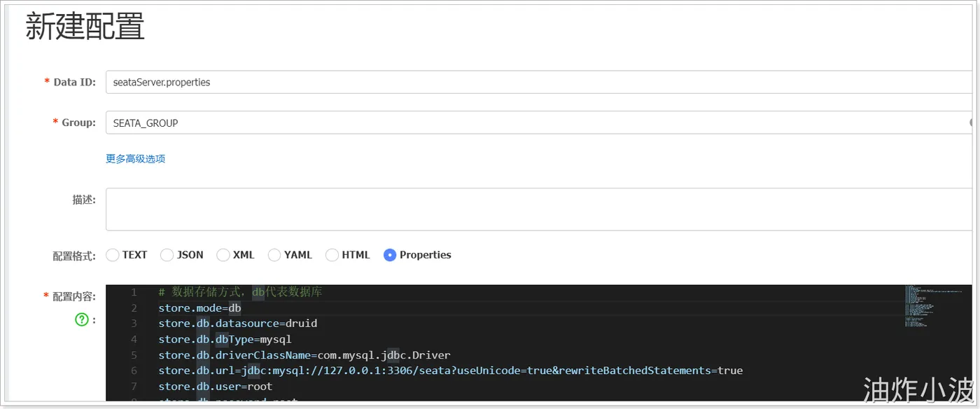Select the Properties format radio button

pyautogui.click(x=390, y=255)
